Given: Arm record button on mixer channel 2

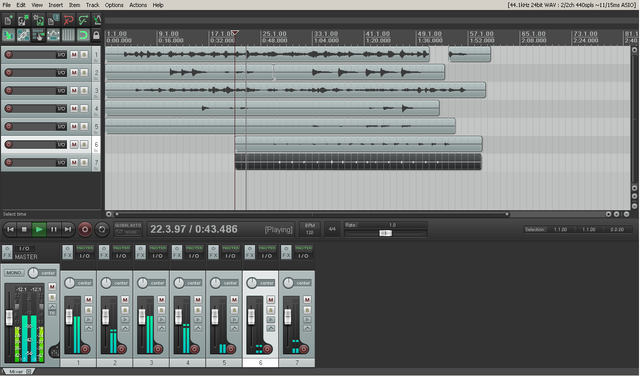Looking at the screenshot, I should [x=122, y=349].
